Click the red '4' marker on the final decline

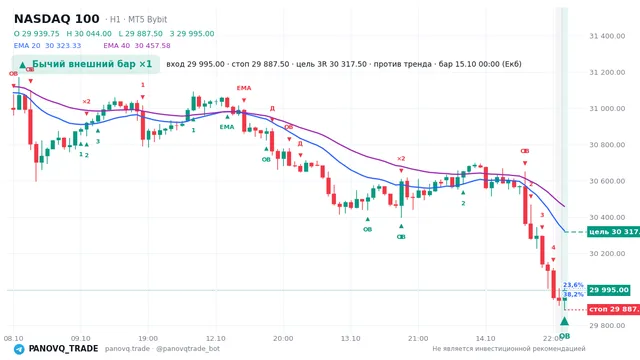click(553, 247)
